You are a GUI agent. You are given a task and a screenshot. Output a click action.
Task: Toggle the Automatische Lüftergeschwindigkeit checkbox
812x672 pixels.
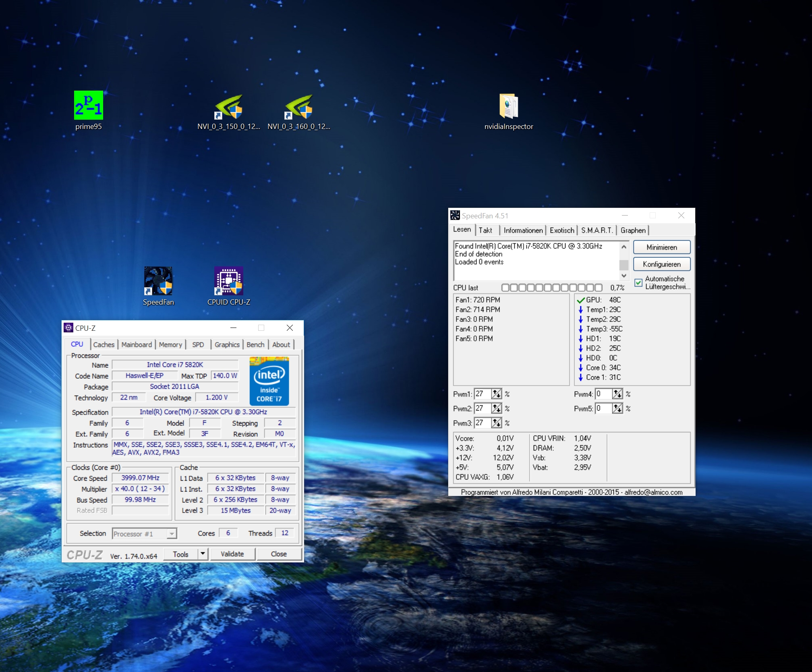(x=638, y=282)
